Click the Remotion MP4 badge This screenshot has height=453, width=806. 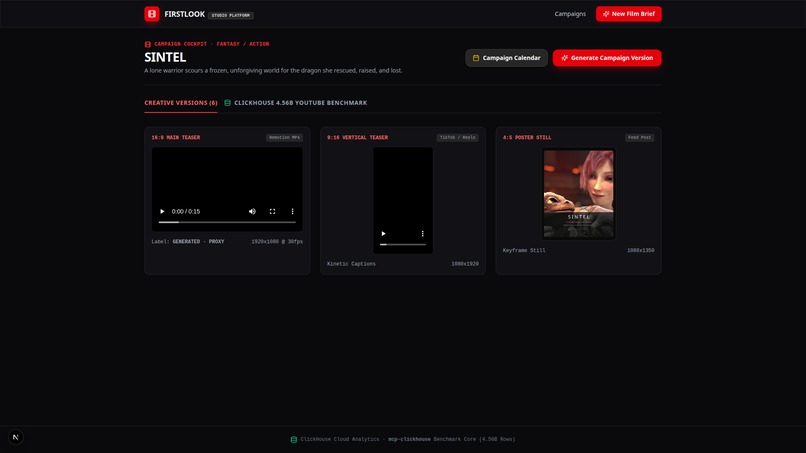pos(284,138)
